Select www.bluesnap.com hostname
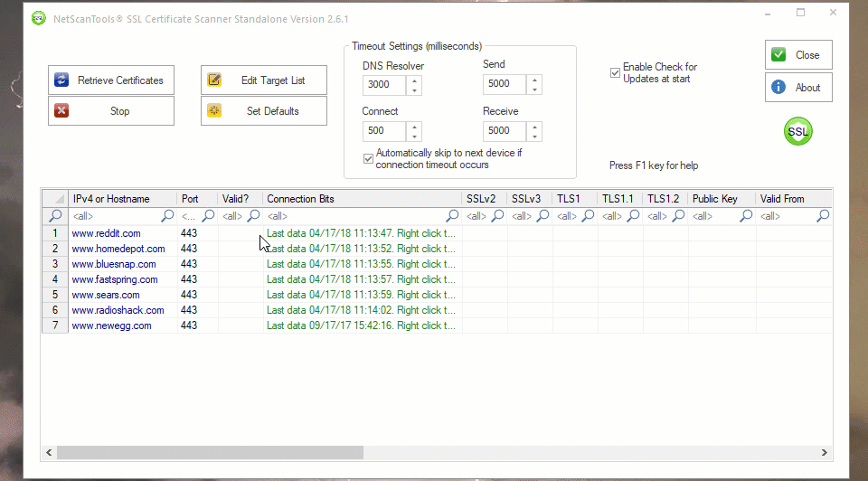Image resolution: width=868 pixels, height=481 pixels. (x=114, y=264)
